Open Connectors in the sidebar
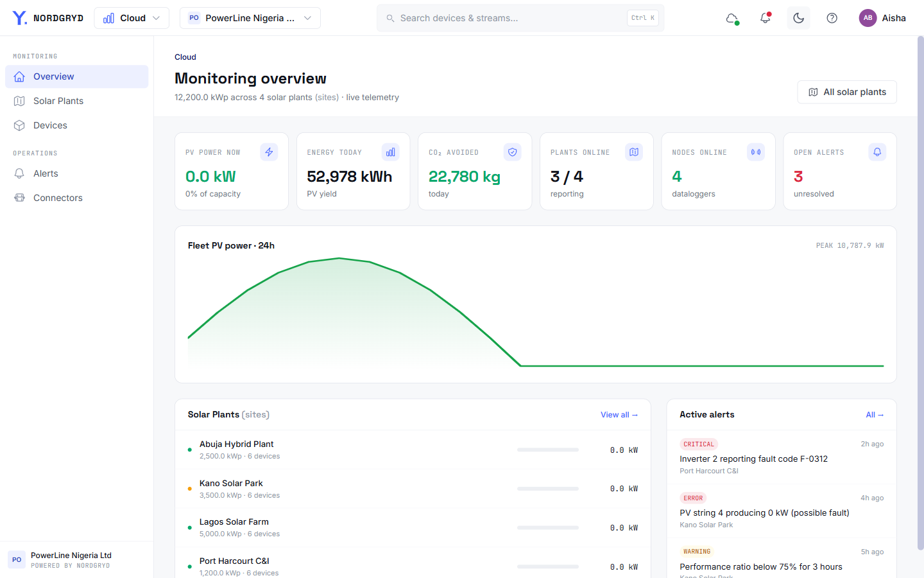Image resolution: width=924 pixels, height=578 pixels. 77,198
